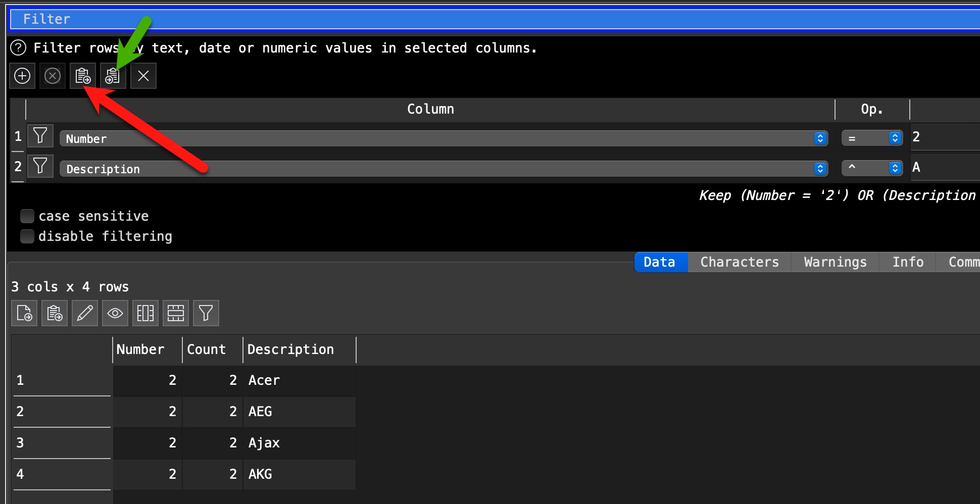980x504 pixels.
Task: Click the pencil edit icon in data toolbar
Action: pos(85,313)
